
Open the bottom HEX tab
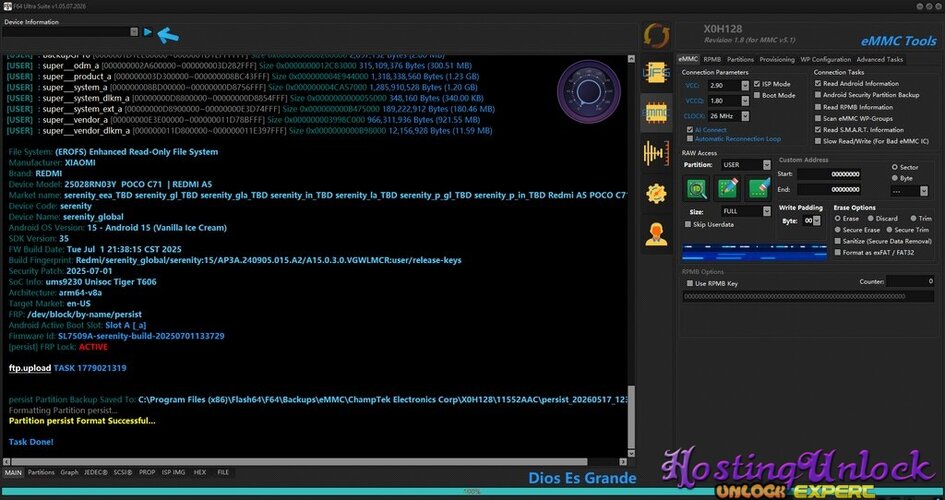200,472
